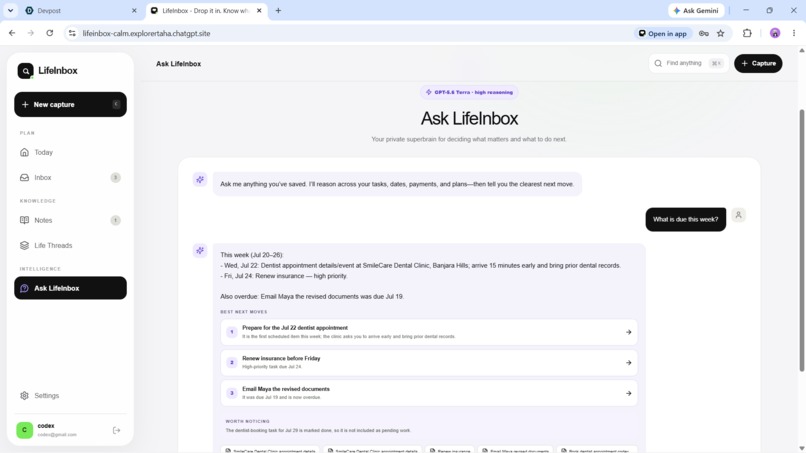Click the "This week (Jul 20–26):" line
This screenshot has width=806, height=453.
[252, 255]
